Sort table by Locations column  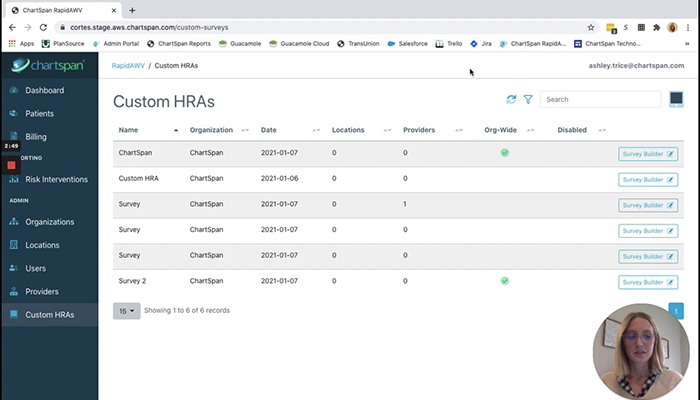[x=362, y=130]
